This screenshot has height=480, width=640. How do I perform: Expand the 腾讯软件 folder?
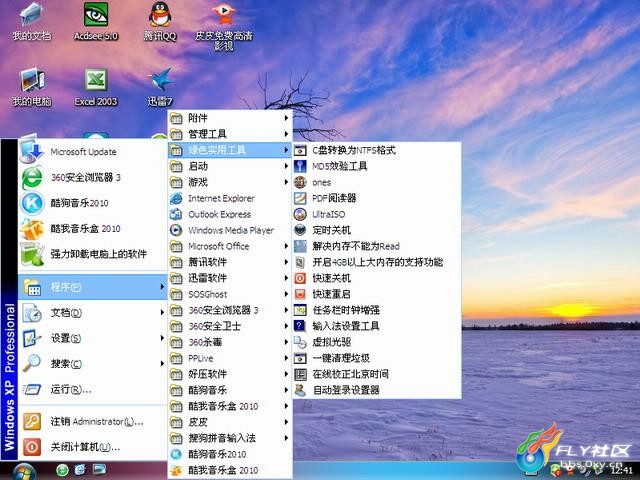tap(230, 262)
